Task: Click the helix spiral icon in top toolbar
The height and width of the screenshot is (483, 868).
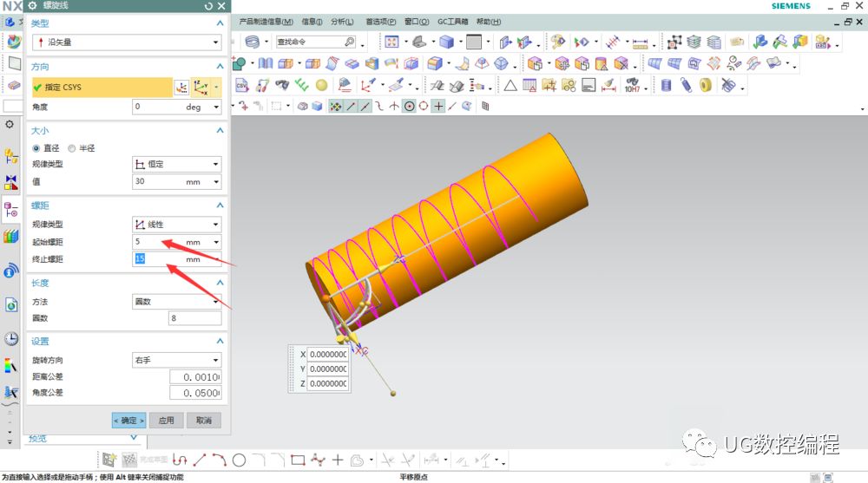Action: [252, 42]
